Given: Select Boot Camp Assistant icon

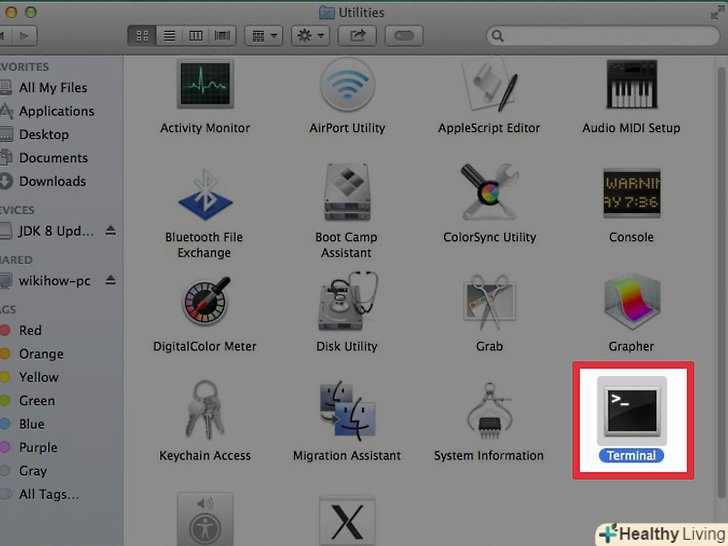Looking at the screenshot, I should point(347,192).
